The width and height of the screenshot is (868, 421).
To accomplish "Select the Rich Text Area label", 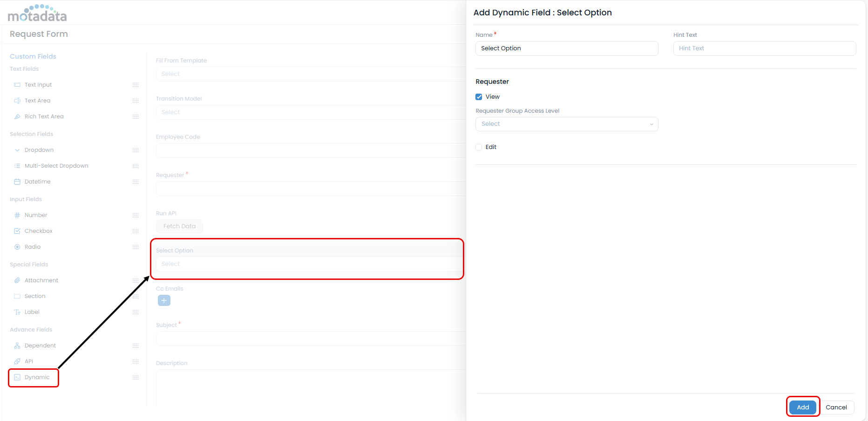I will pos(44,116).
